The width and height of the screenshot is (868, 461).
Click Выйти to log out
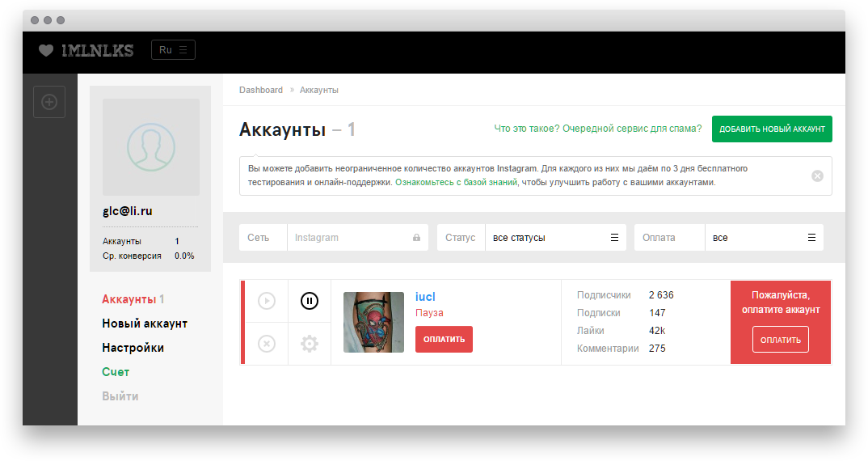[x=120, y=396]
